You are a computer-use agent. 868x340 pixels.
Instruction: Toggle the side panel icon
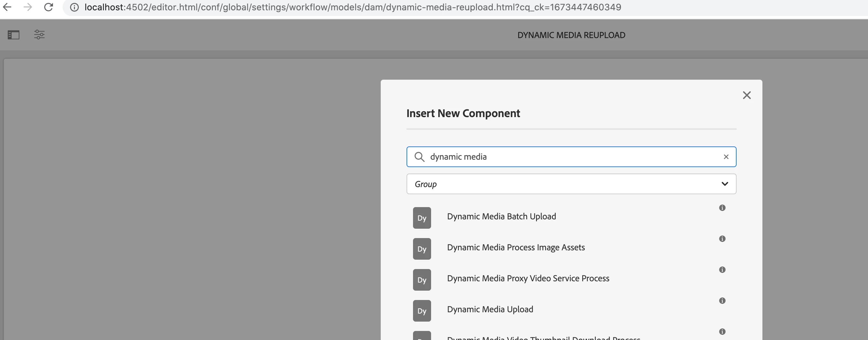coord(14,35)
